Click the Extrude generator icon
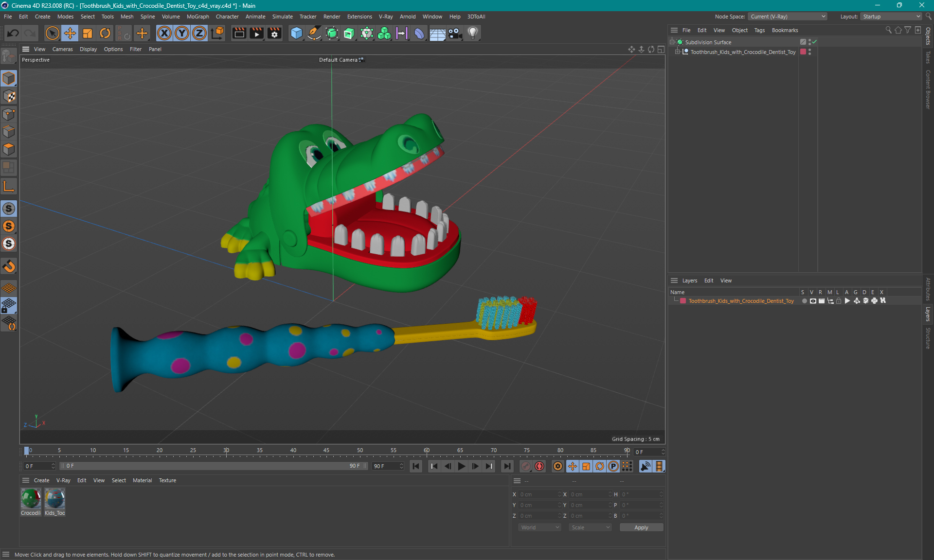The height and width of the screenshot is (560, 934). coord(349,33)
